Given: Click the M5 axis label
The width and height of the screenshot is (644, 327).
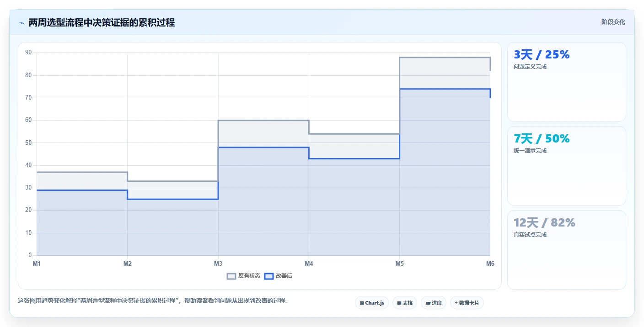Looking at the screenshot, I should pyautogui.click(x=399, y=264).
